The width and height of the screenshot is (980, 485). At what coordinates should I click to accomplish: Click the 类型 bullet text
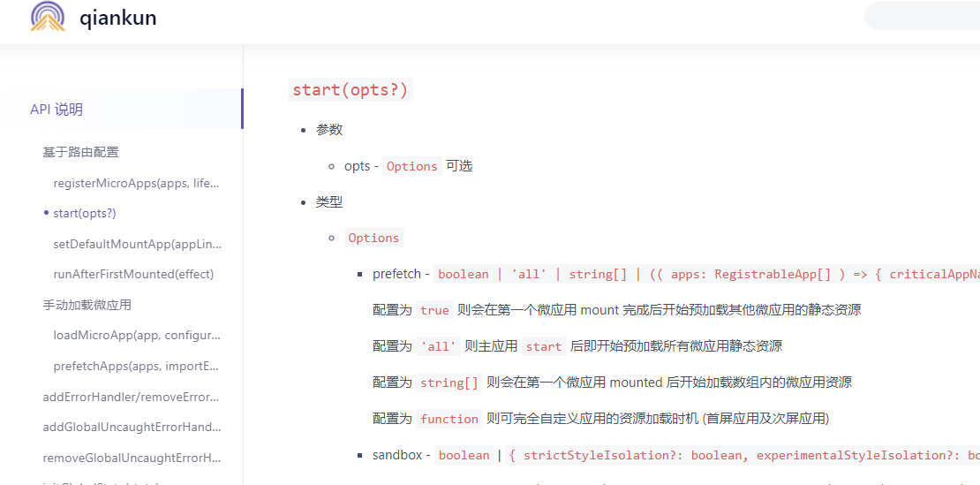click(x=329, y=202)
